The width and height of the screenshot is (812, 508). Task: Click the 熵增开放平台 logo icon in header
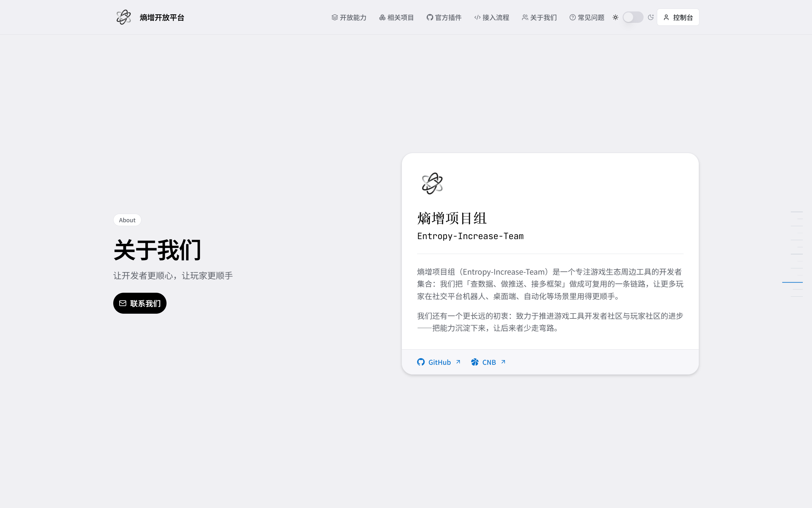pos(123,17)
